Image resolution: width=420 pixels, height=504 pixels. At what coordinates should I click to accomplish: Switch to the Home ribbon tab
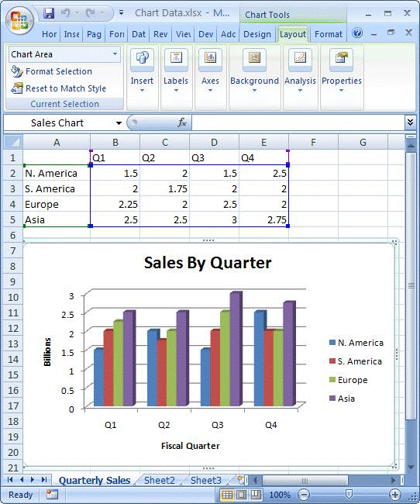[x=50, y=34]
